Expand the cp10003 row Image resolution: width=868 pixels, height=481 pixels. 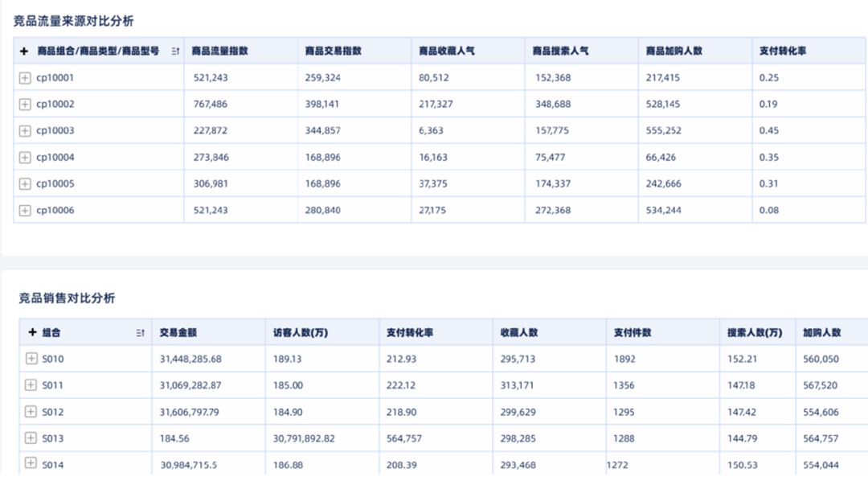click(x=25, y=131)
